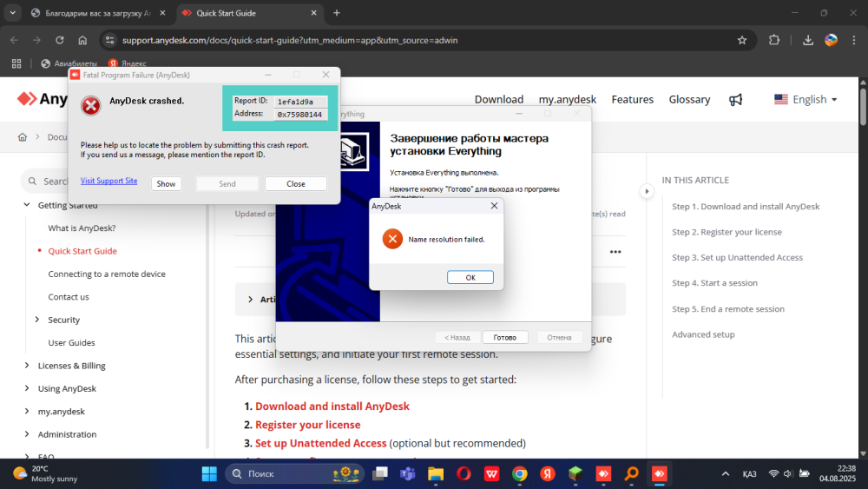Click the Set up Unattended Access link

[x=320, y=444]
